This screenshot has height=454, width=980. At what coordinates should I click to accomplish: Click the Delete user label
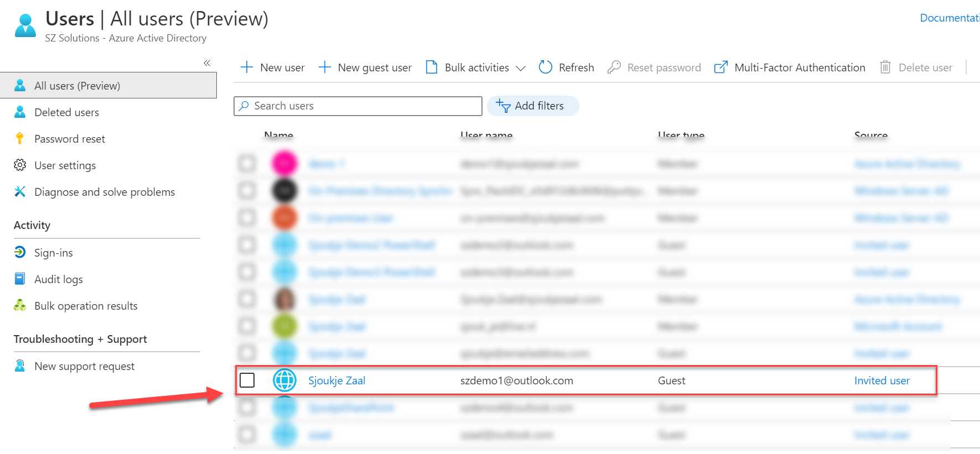click(x=925, y=67)
